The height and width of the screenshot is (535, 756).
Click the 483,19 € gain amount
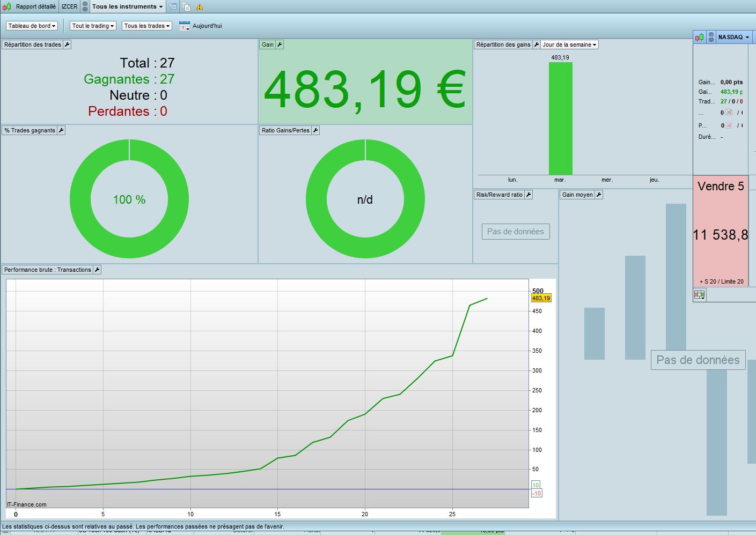pyautogui.click(x=364, y=89)
